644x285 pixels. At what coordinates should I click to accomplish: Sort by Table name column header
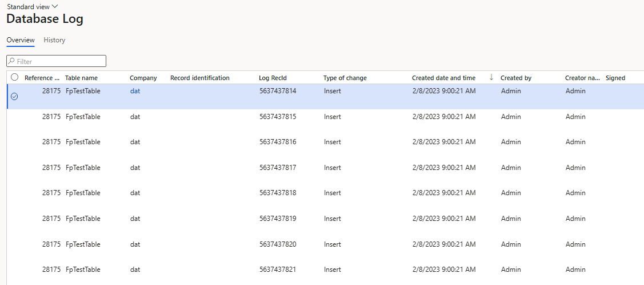coord(81,78)
